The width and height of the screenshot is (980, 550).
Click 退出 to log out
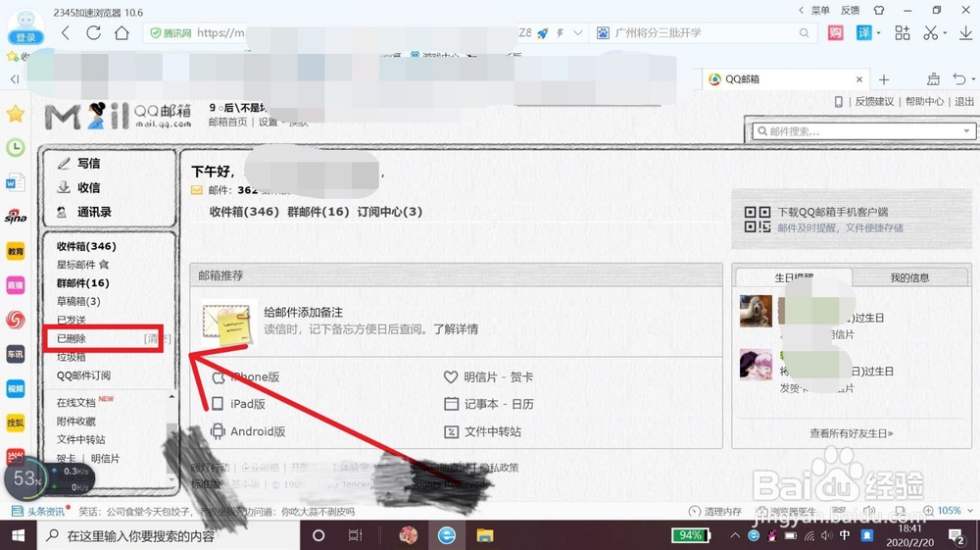[964, 101]
